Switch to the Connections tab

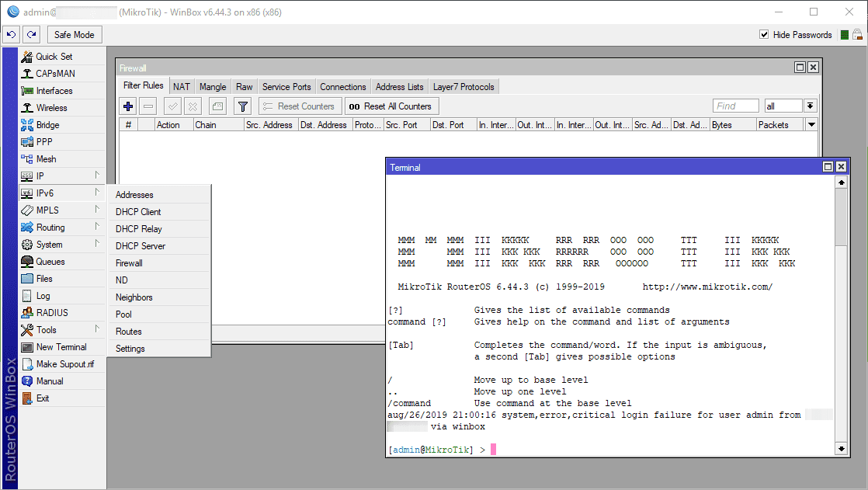pyautogui.click(x=342, y=87)
